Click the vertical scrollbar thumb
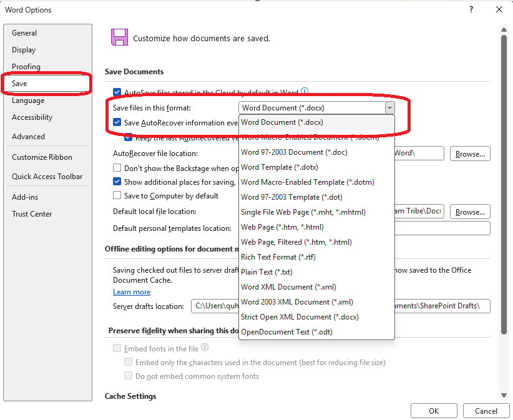Viewport: 513px width, 420px height. [504, 184]
